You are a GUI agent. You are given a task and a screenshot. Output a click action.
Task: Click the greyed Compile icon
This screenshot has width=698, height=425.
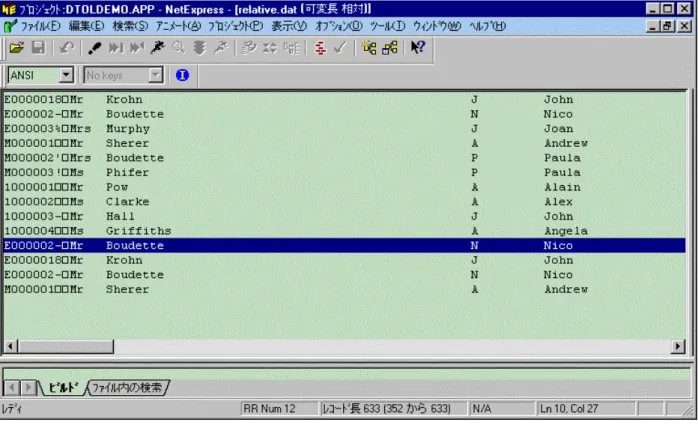(249, 48)
